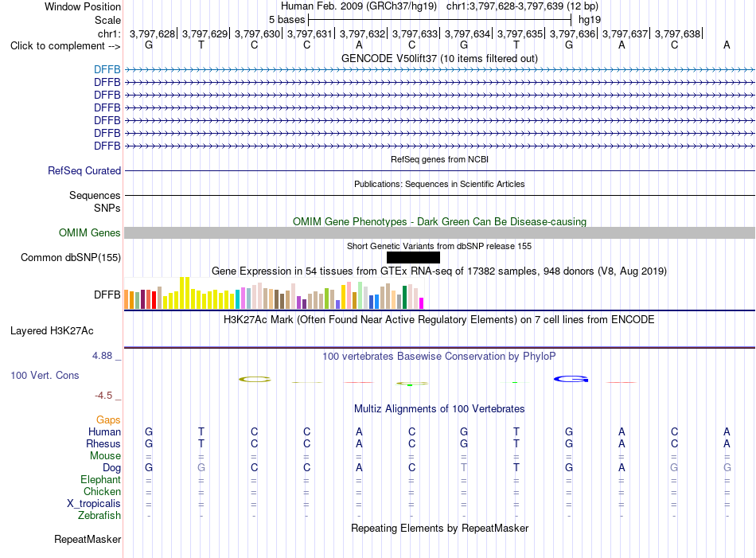Viewport: 756px width, 558px height.
Task: Click the chr1: ruler label
Action: click(109, 33)
